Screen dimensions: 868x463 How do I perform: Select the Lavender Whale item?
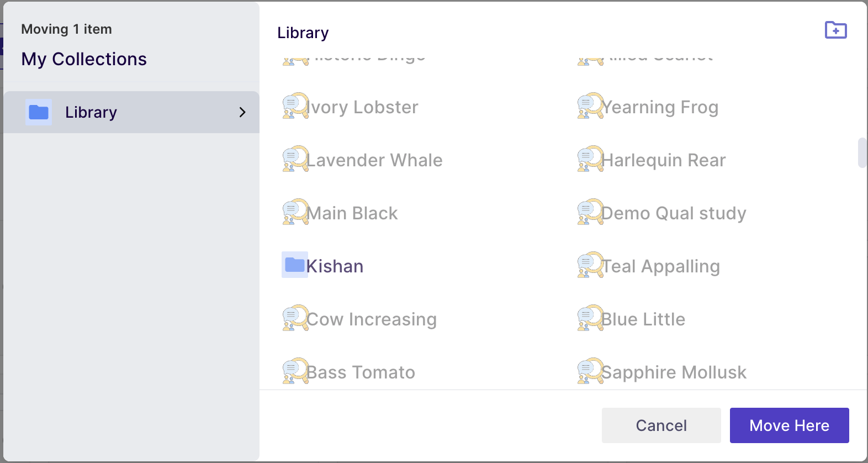(x=362, y=160)
